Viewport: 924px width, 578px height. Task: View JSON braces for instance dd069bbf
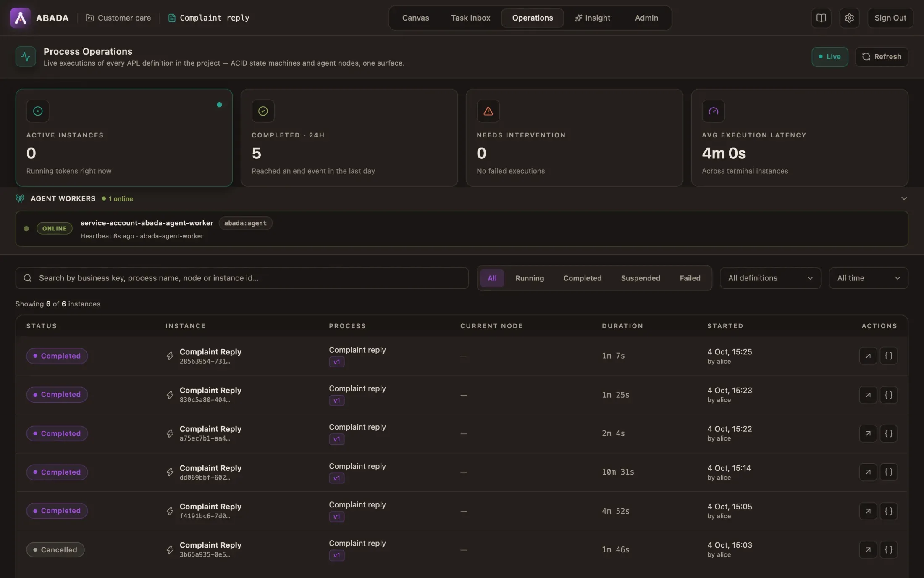coord(888,472)
